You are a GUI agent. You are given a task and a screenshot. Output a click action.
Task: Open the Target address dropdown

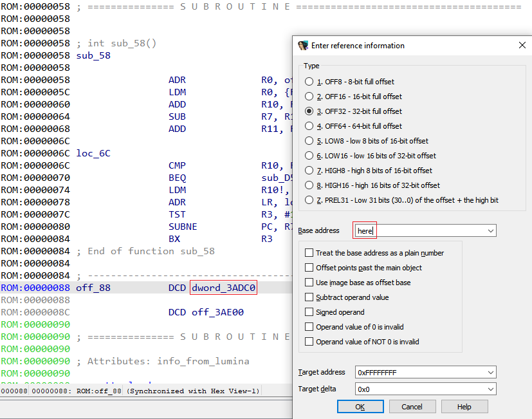(491, 372)
